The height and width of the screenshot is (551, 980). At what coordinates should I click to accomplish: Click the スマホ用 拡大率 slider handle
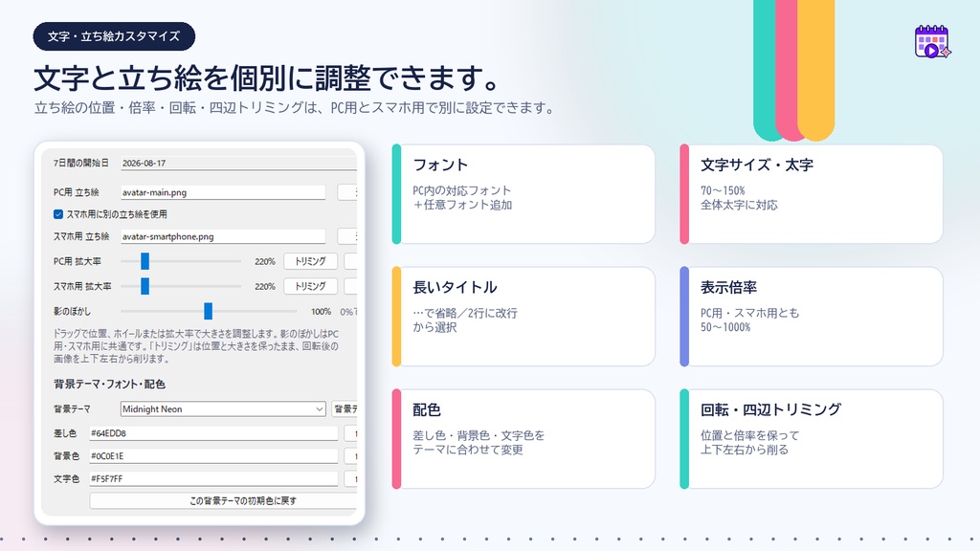click(x=145, y=286)
